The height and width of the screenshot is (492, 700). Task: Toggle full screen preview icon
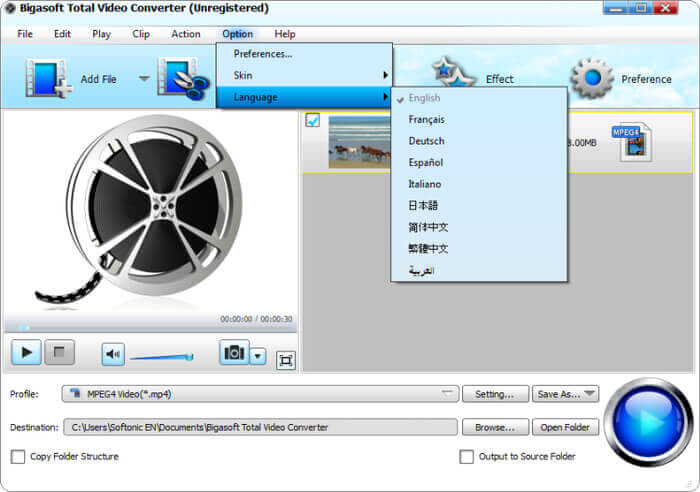(286, 360)
